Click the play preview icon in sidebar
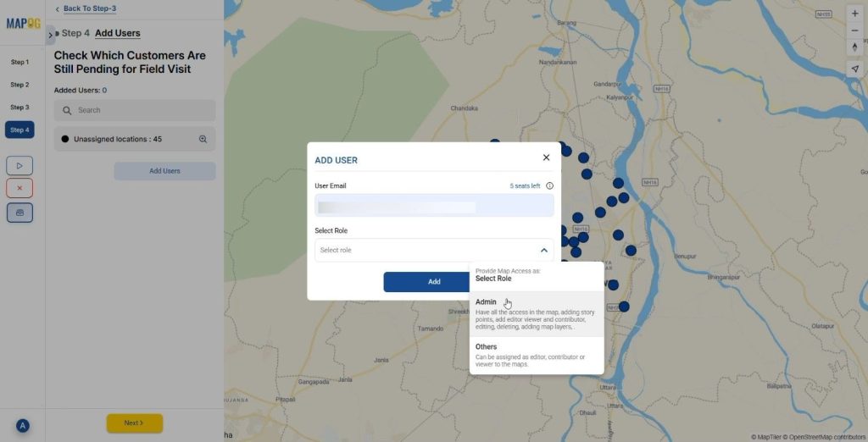This screenshot has width=868, height=442. [x=19, y=165]
